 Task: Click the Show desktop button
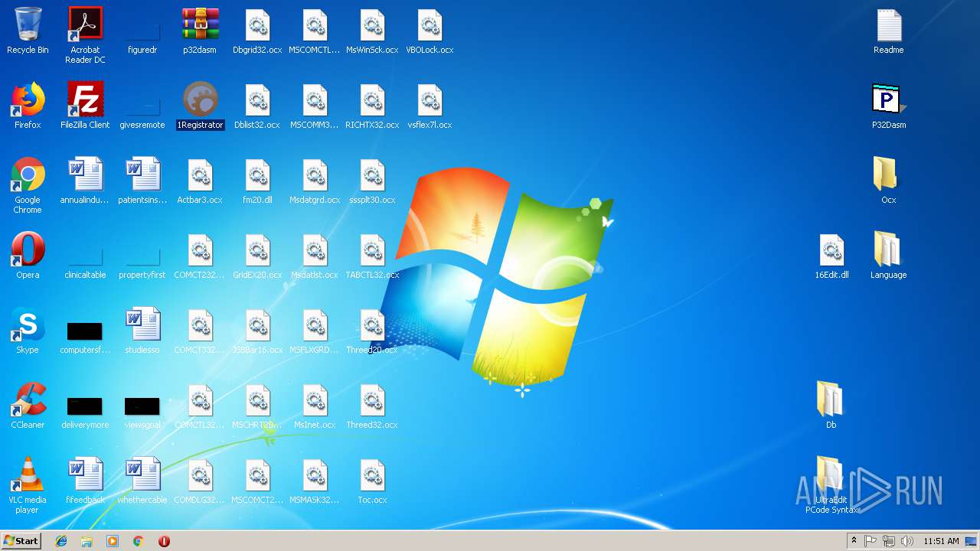click(x=972, y=541)
